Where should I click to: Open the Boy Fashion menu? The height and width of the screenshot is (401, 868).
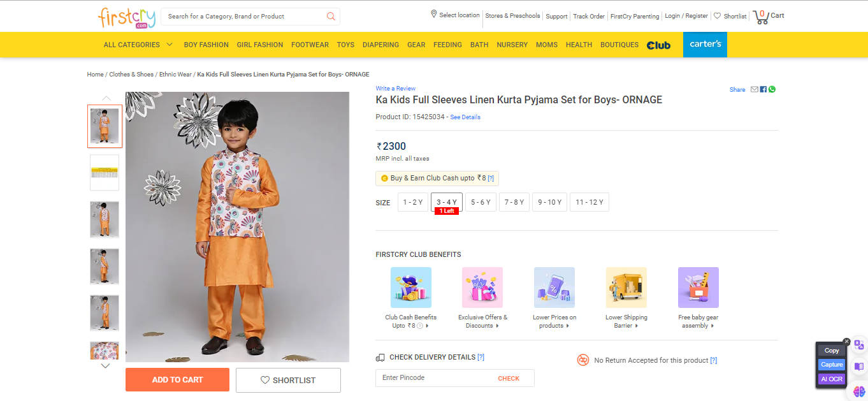206,45
